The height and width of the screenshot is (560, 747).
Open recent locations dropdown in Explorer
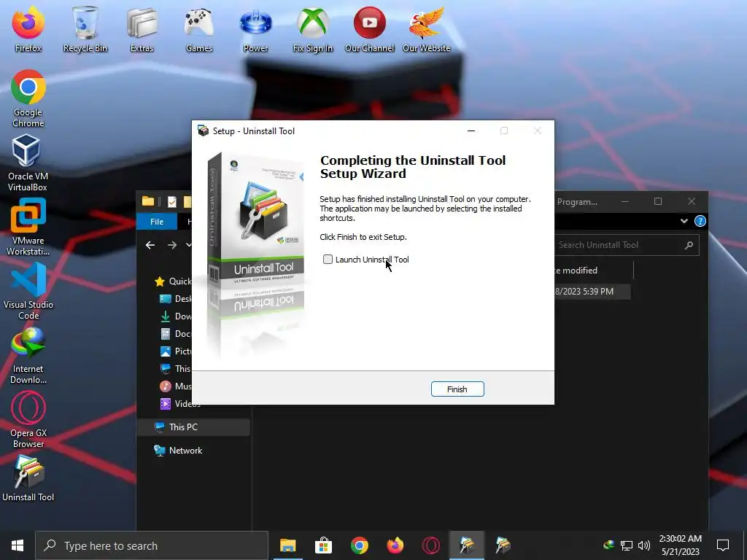[188, 245]
